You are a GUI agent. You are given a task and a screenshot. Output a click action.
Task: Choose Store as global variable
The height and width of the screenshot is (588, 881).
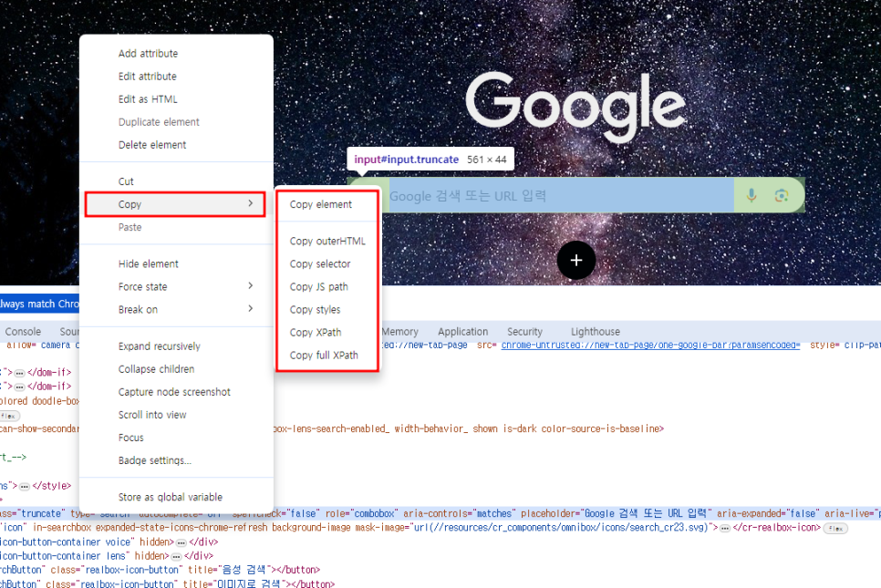point(171,497)
